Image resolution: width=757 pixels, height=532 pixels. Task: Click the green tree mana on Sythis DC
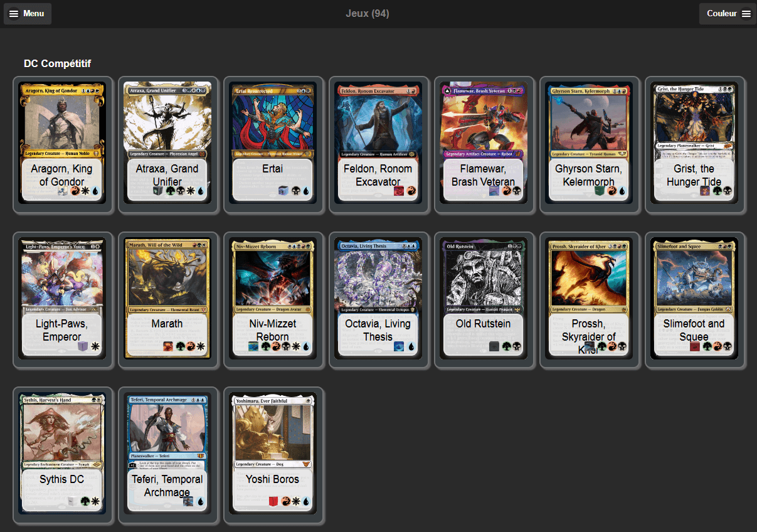[85, 501]
